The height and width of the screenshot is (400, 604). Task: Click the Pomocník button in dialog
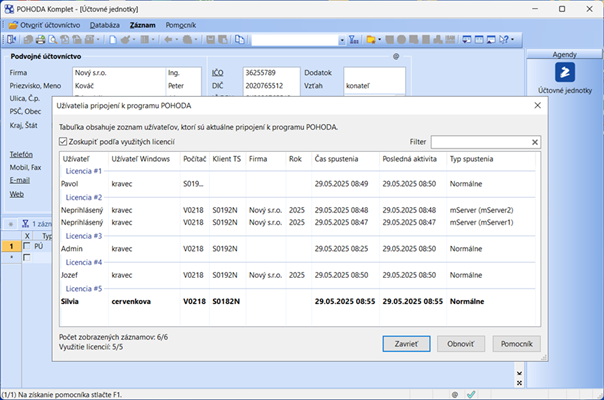tap(517, 344)
